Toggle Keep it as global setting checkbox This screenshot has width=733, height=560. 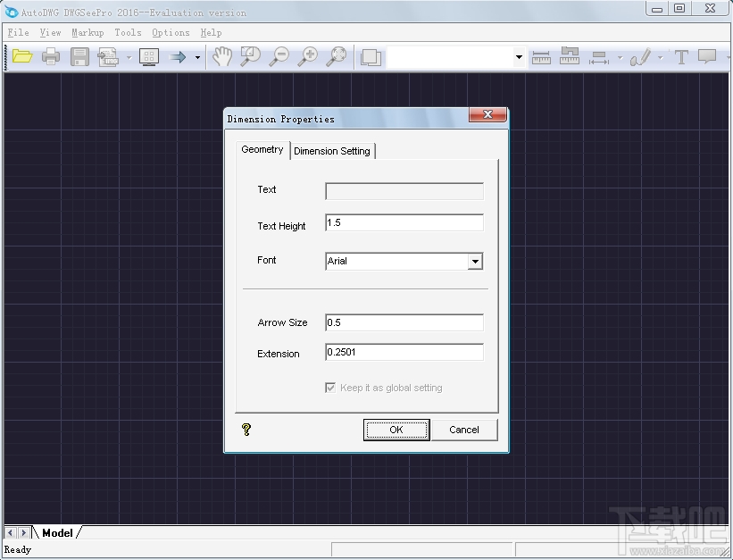point(330,388)
